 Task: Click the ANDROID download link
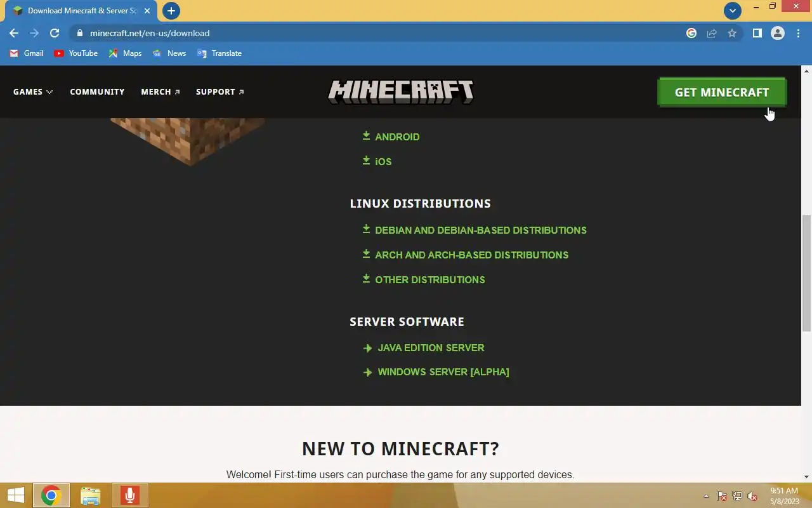pos(397,137)
